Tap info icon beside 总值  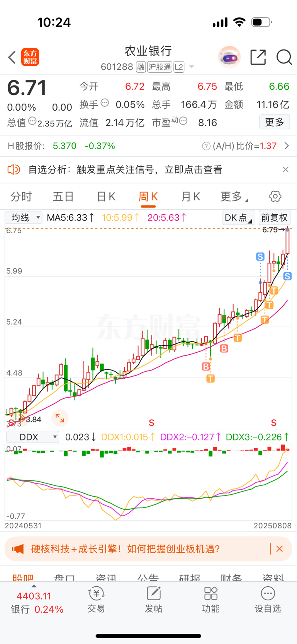(32, 121)
